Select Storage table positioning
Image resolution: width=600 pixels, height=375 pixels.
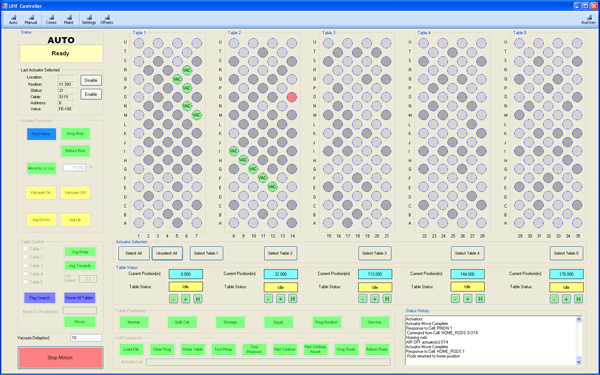pos(230,322)
